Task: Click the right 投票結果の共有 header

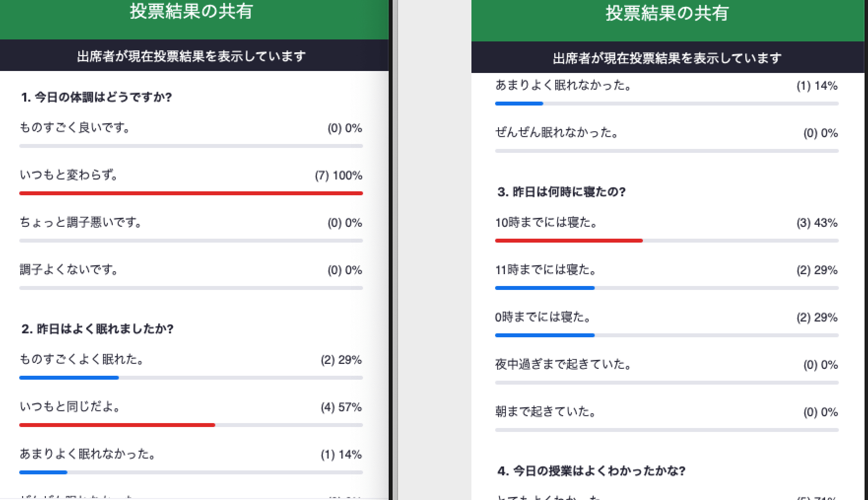Action: point(667,14)
